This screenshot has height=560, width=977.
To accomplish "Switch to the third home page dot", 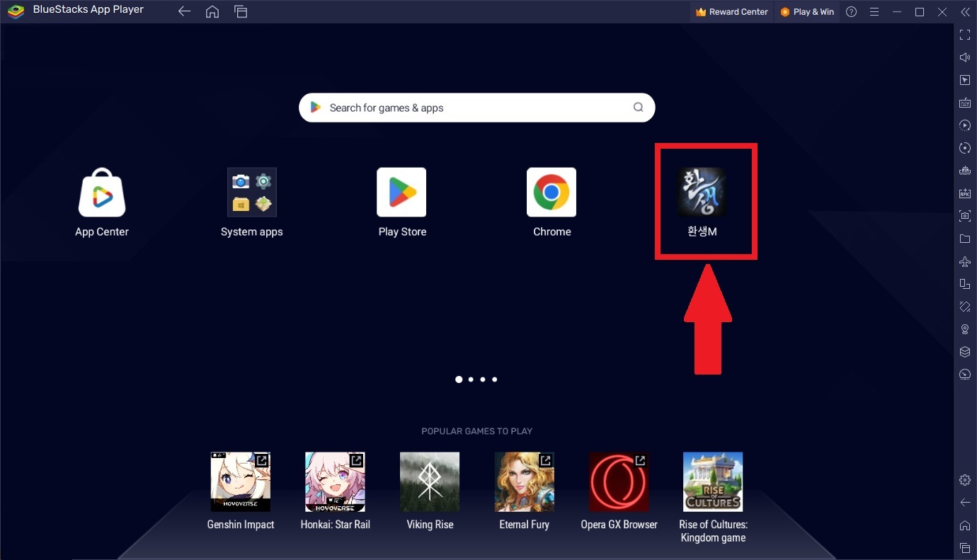I will tap(483, 379).
